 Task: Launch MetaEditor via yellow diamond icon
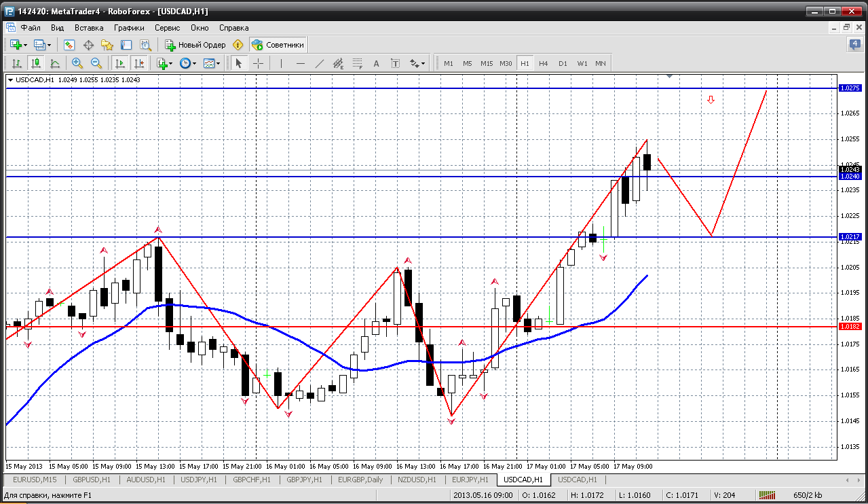[x=238, y=45]
